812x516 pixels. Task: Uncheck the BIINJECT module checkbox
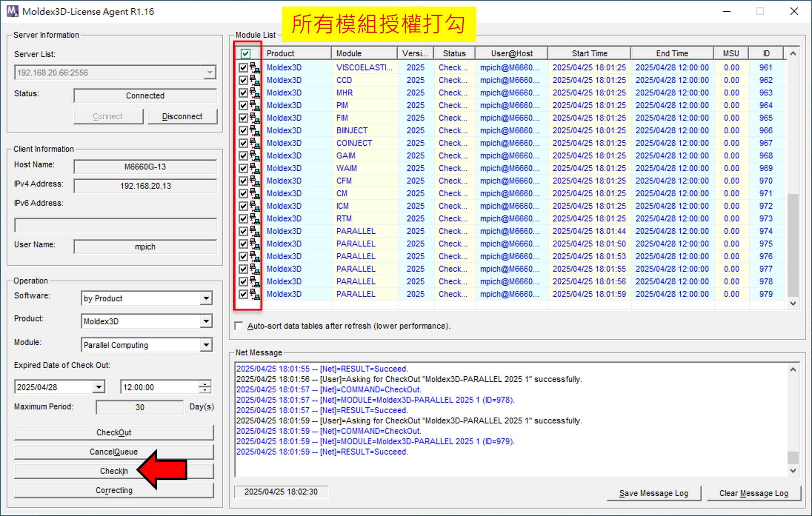[243, 131]
